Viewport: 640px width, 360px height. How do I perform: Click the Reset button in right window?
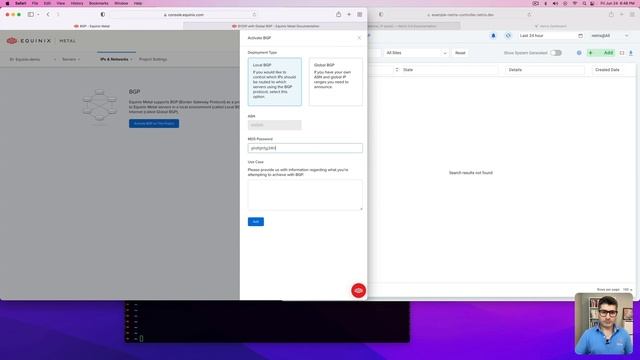point(460,53)
